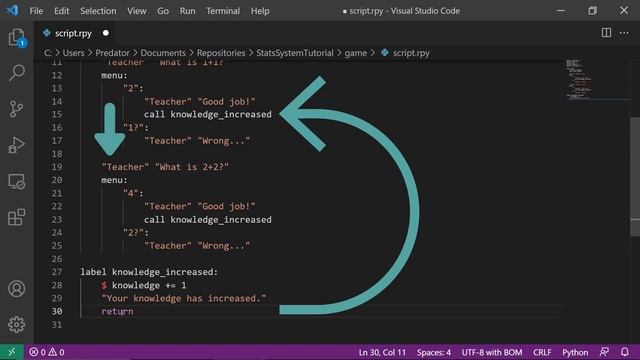Screen dimensions: 640x360
Task: Click 'menu:' on line 12
Action: coord(114,76)
